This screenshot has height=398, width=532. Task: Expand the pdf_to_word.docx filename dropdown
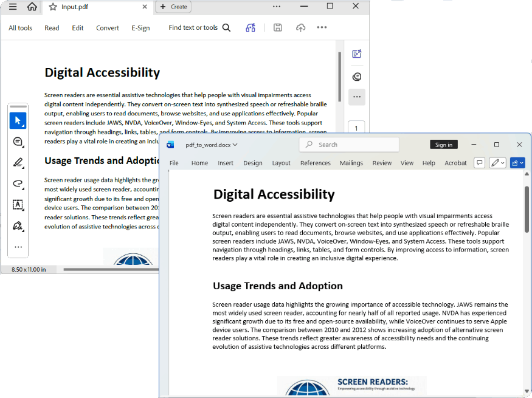click(x=235, y=145)
